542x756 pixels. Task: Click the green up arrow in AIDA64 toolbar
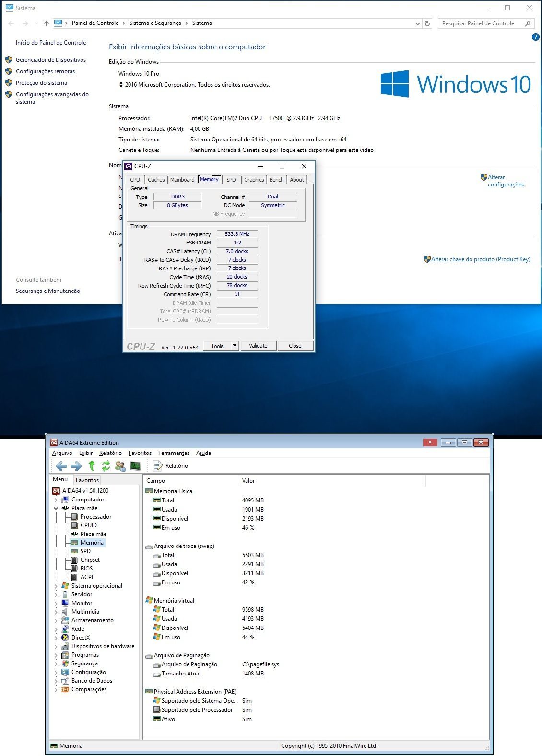(92, 466)
